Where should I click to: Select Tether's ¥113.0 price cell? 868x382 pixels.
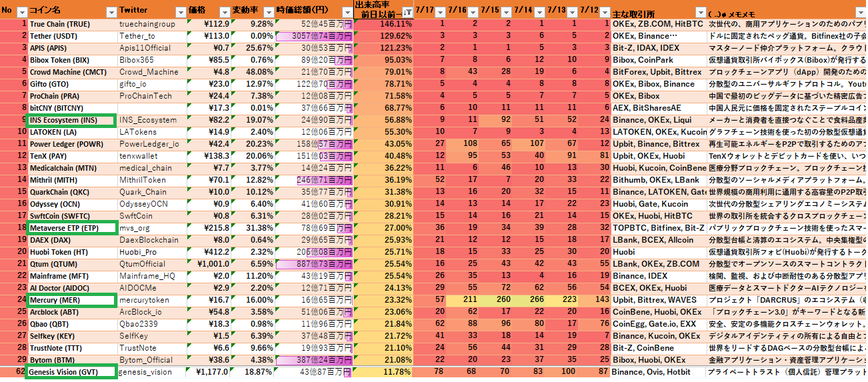(x=212, y=36)
